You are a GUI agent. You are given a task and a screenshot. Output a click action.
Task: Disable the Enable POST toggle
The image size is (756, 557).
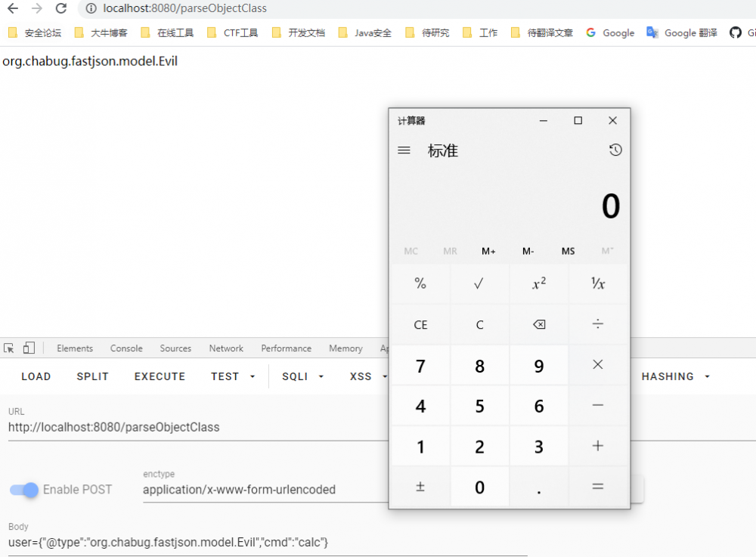[23, 490]
